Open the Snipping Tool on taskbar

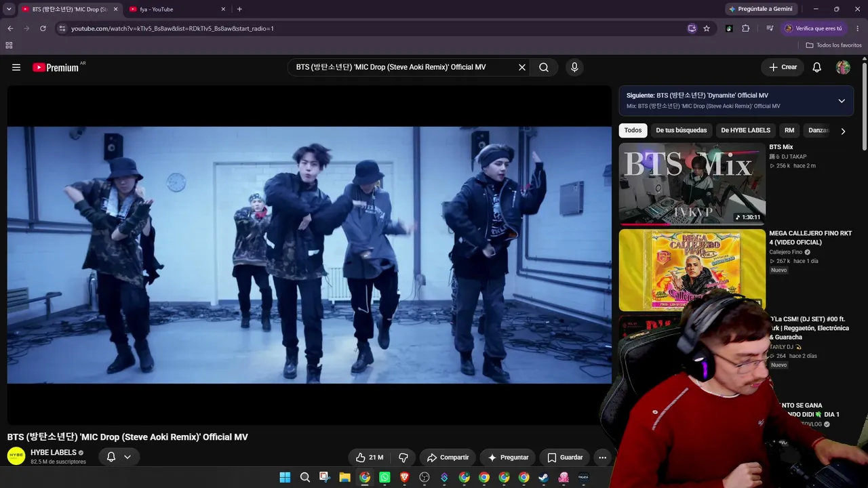(325, 477)
